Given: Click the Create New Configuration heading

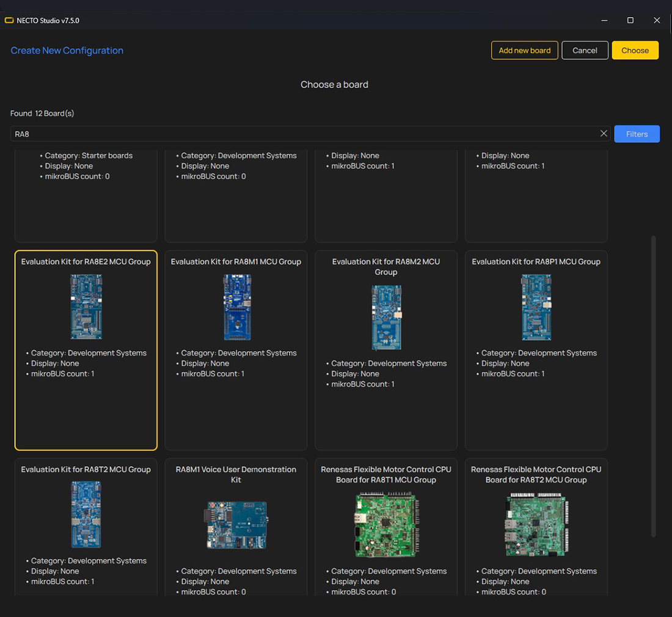Looking at the screenshot, I should [67, 51].
